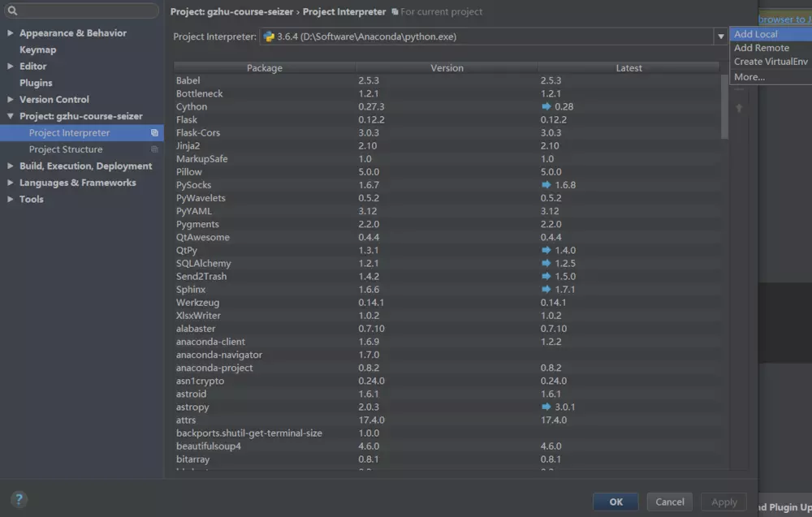Screen dimensions: 812x517
Task: Select the PyWavelets package row
Action: coord(447,198)
